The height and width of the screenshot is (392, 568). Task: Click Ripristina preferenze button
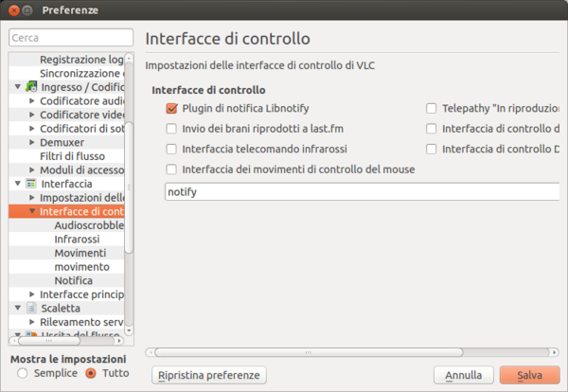click(x=207, y=375)
